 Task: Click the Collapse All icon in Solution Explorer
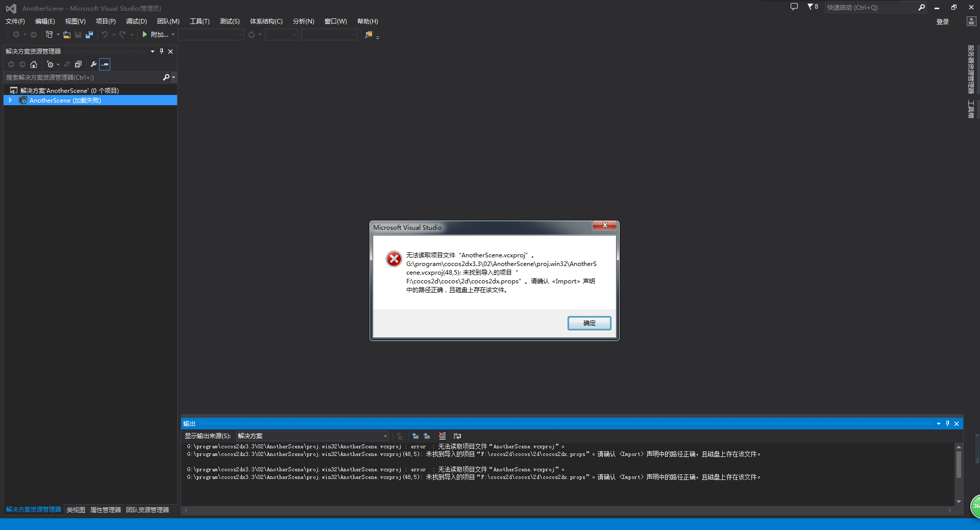coord(78,64)
